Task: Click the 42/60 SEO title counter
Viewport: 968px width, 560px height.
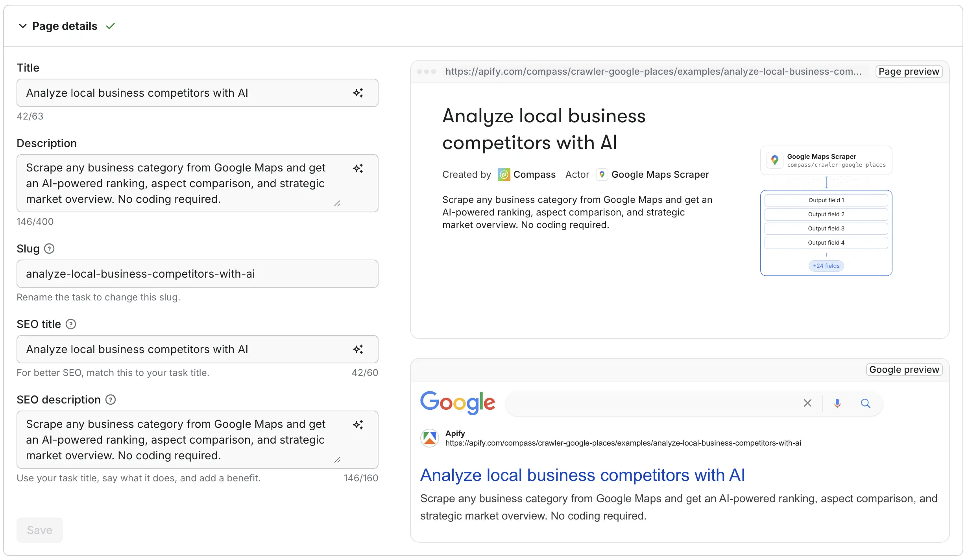Action: (x=365, y=373)
